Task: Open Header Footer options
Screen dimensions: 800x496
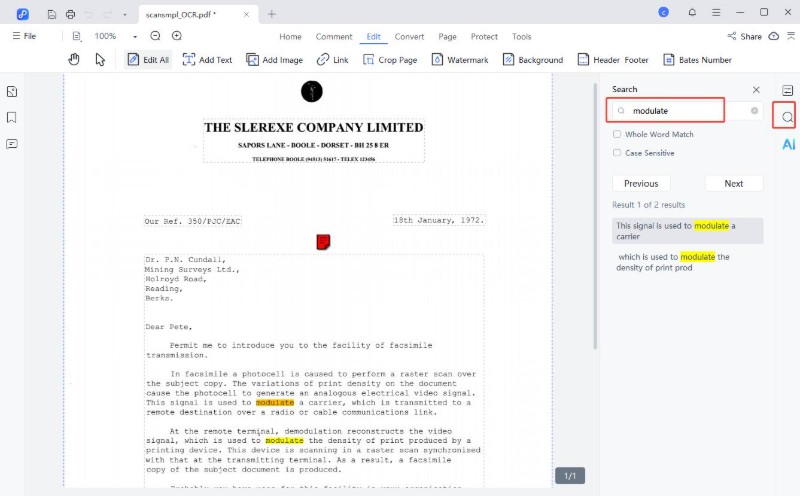Action: pos(613,60)
